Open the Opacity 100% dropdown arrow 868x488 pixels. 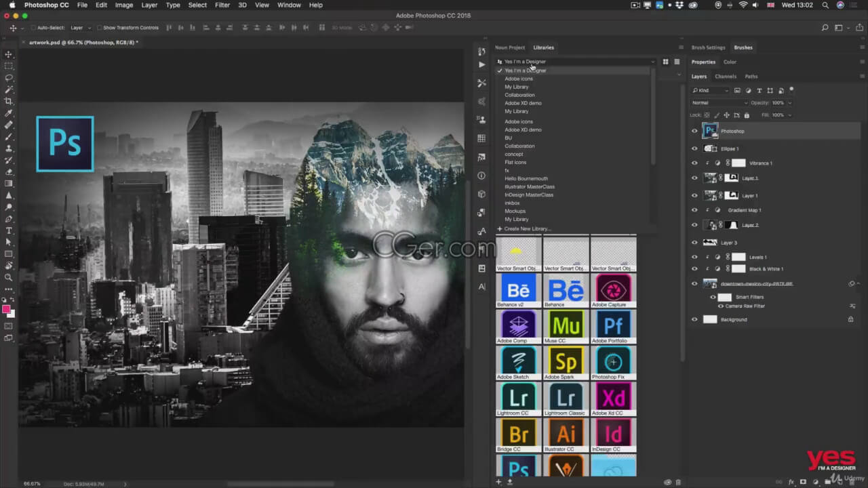coord(789,103)
